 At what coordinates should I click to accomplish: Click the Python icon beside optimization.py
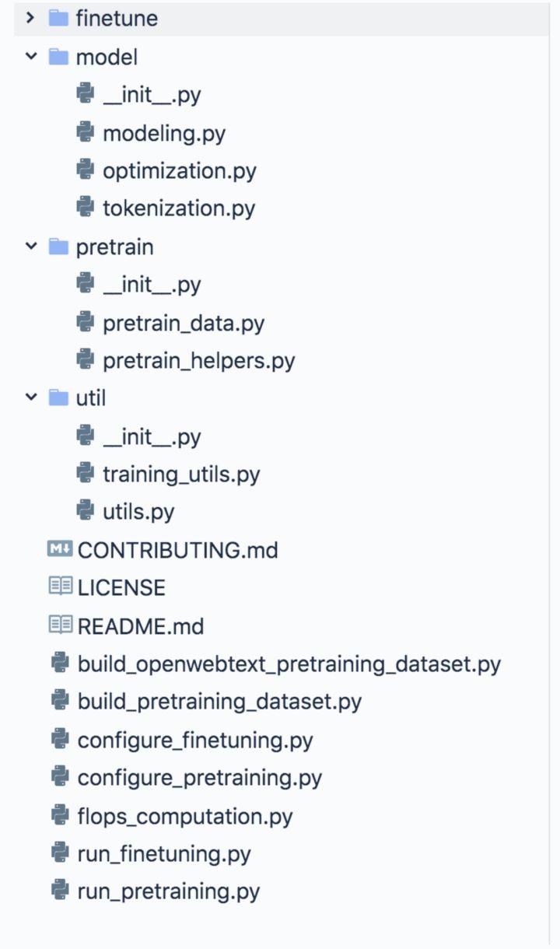pyautogui.click(x=86, y=170)
